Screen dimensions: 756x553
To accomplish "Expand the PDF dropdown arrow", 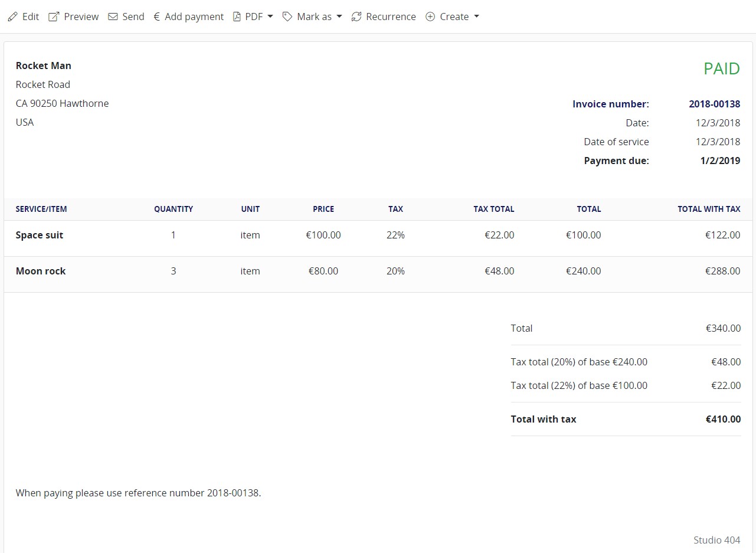I will 270,17.
